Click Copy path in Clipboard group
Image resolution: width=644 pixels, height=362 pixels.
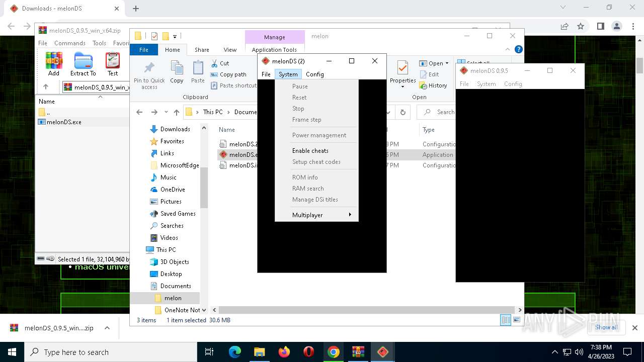pyautogui.click(x=228, y=74)
